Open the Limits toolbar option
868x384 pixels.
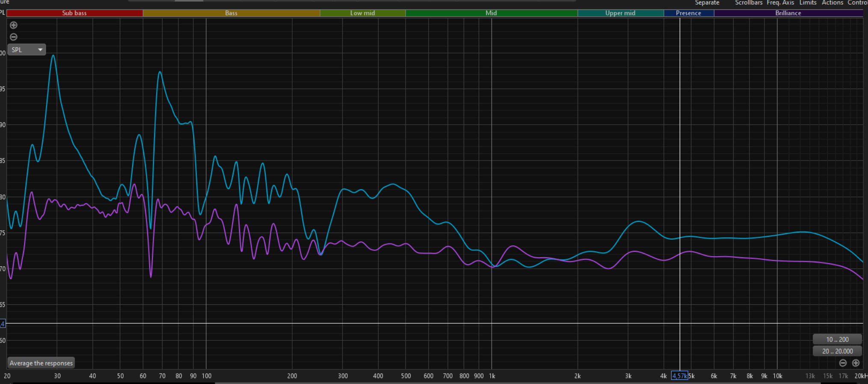(808, 3)
